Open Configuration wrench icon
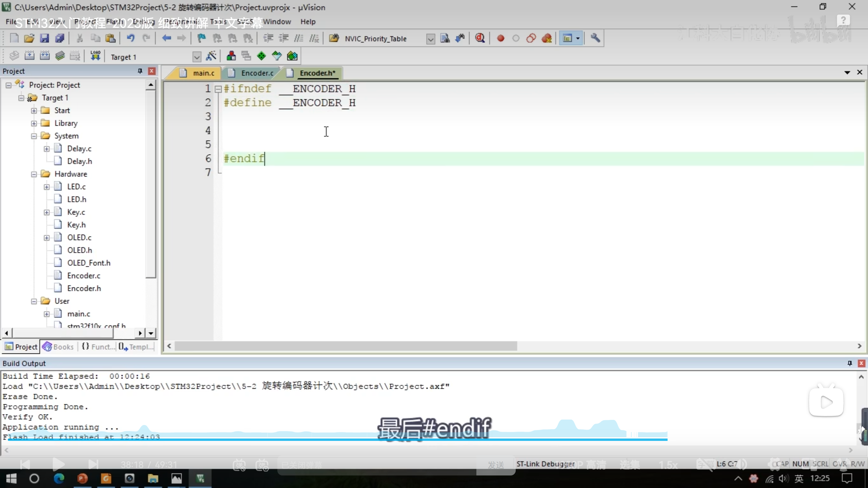The height and width of the screenshot is (488, 868). (x=595, y=38)
